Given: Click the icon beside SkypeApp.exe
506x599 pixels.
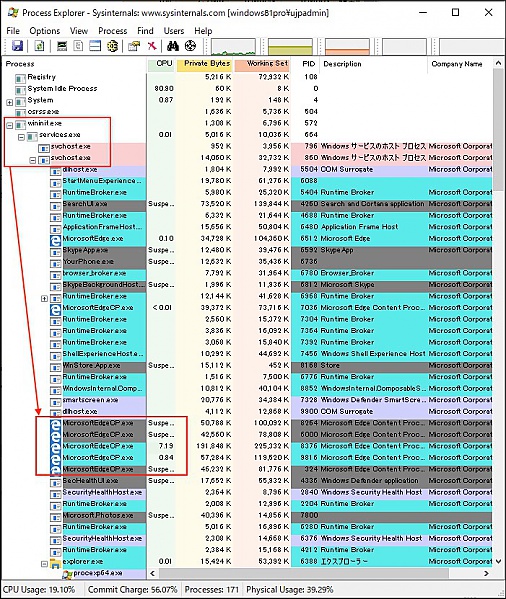Looking at the screenshot, I should point(56,252).
